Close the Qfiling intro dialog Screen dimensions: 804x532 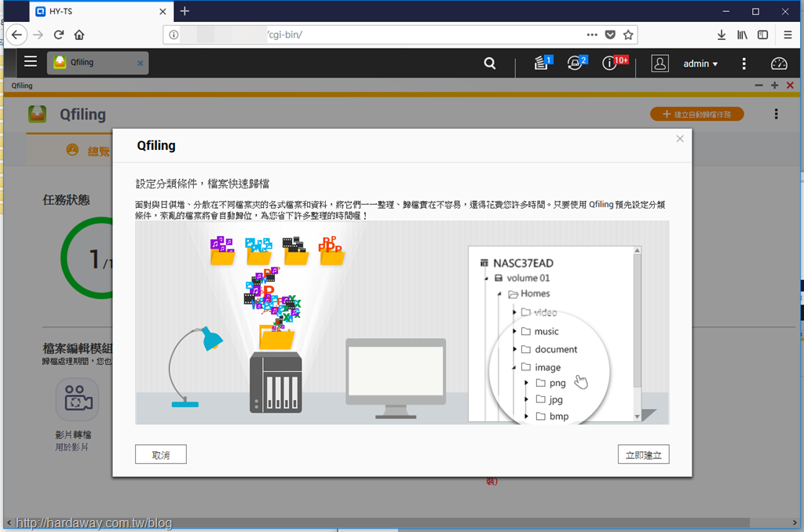pyautogui.click(x=680, y=139)
